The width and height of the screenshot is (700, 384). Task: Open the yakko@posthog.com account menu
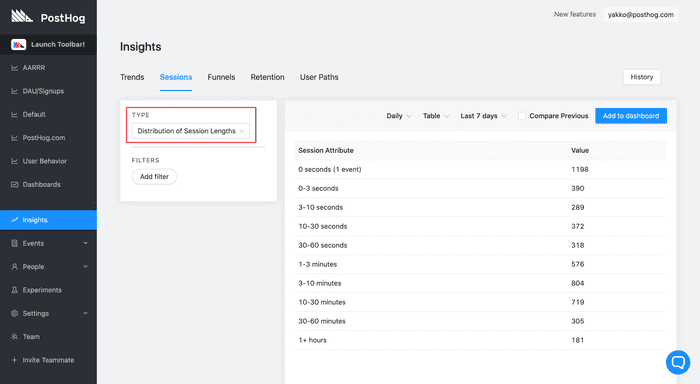click(x=641, y=15)
